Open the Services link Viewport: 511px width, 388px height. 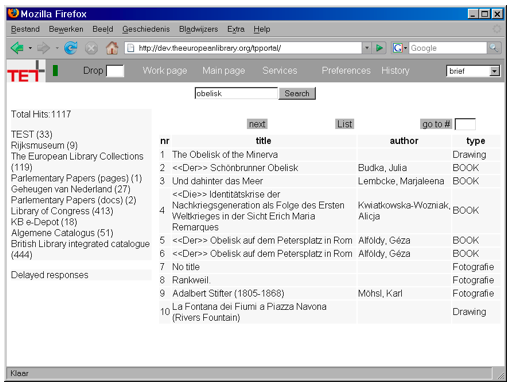point(279,71)
